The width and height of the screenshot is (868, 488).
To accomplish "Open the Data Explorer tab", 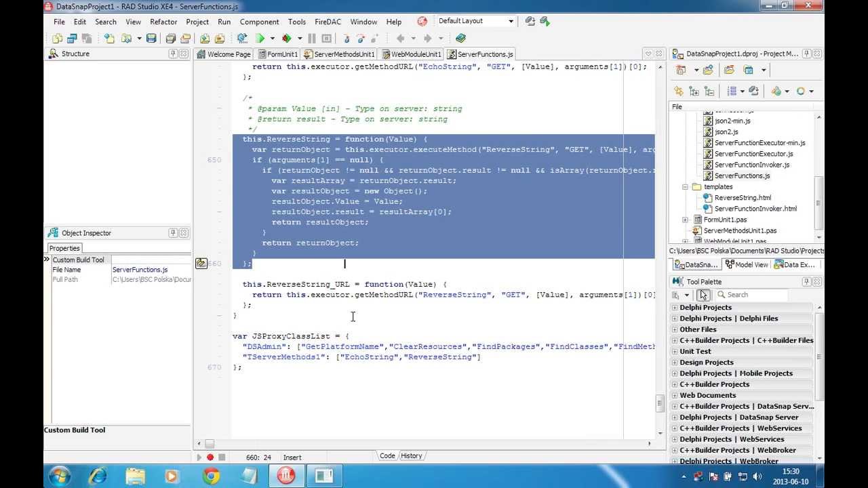I will point(795,265).
